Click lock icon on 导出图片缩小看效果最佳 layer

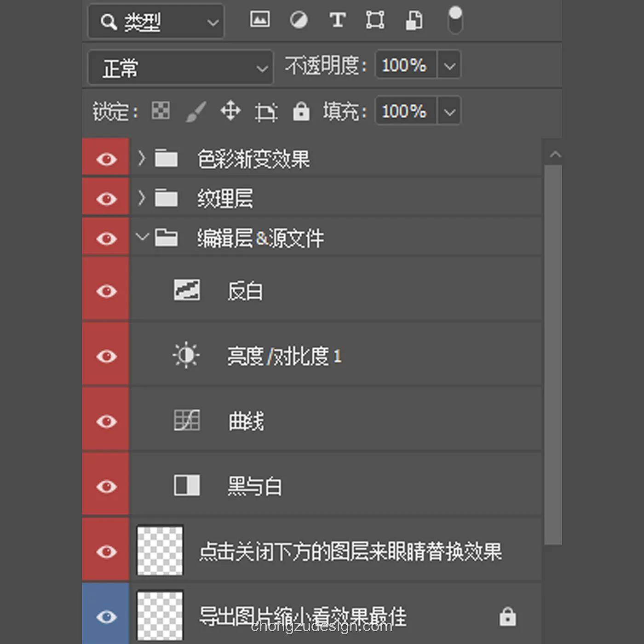[x=508, y=616]
